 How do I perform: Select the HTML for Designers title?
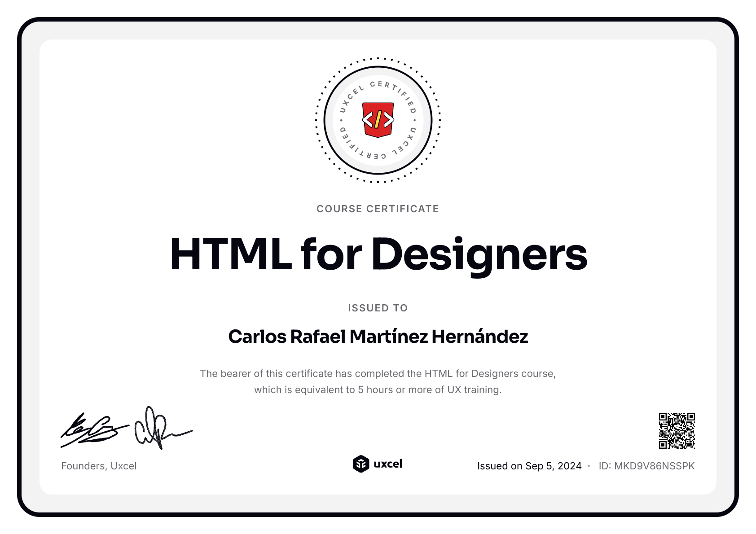tap(378, 254)
